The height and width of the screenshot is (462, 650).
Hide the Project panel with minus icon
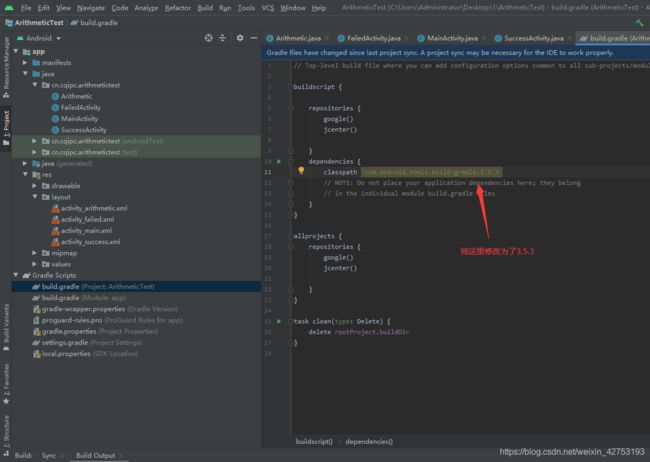click(x=254, y=38)
